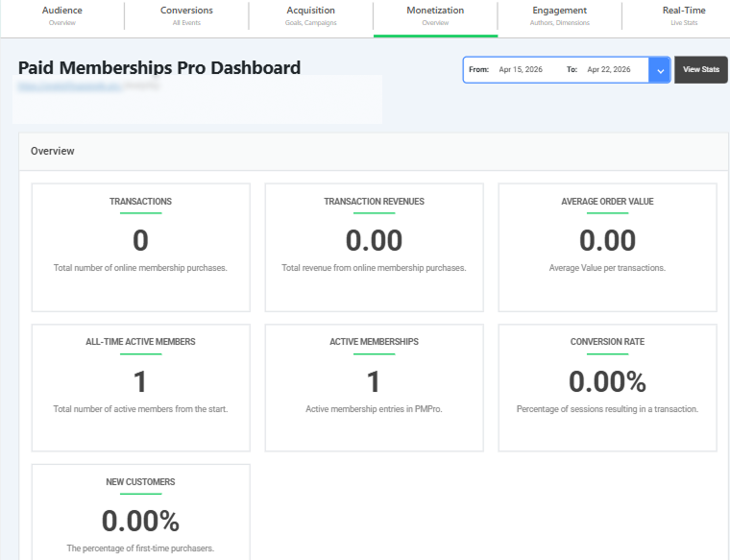
Task: Click 'The percentage of first-time purchasers.' text
Action: pos(140,548)
